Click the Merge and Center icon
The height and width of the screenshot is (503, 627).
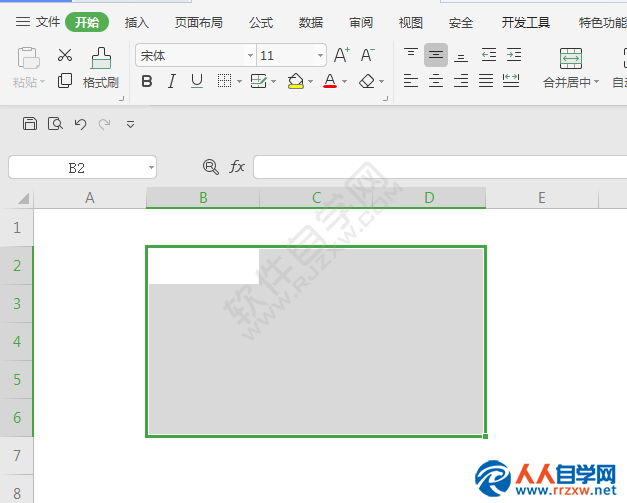pyautogui.click(x=571, y=58)
